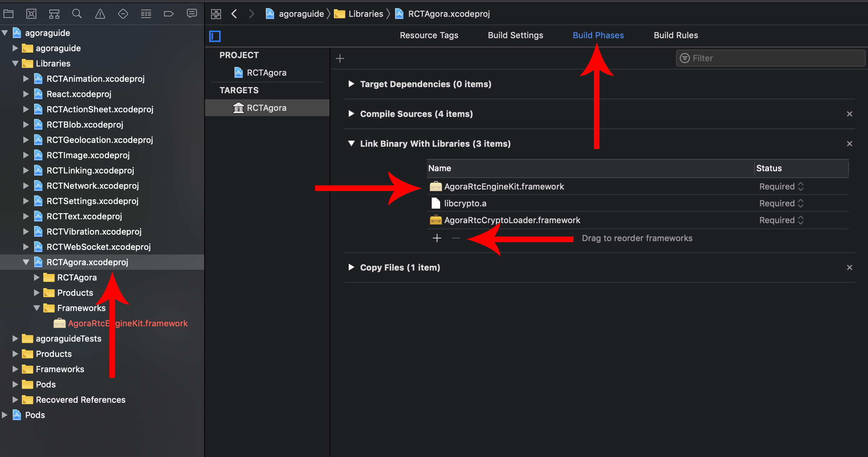The height and width of the screenshot is (457, 868).
Task: Add a library with the plus button
Action: coord(437,238)
